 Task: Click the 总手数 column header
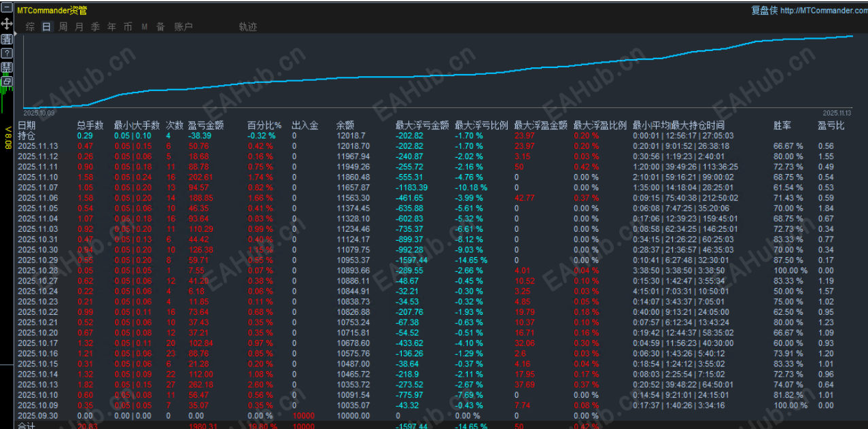click(x=90, y=125)
